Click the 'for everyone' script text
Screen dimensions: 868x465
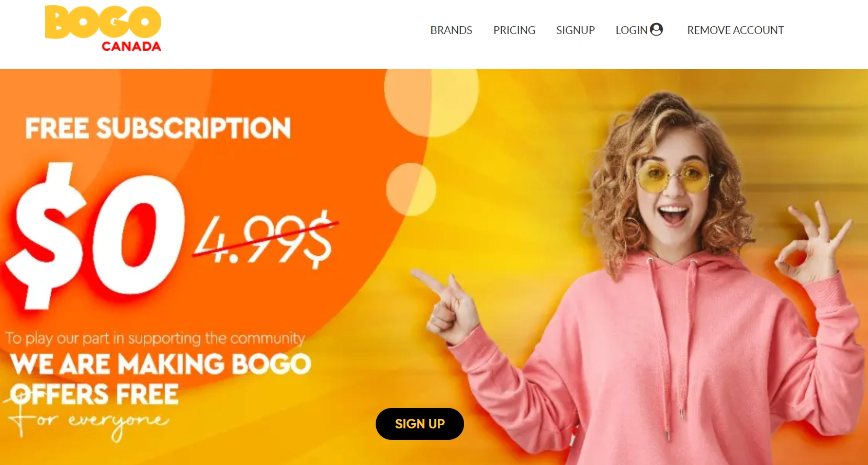click(90, 423)
